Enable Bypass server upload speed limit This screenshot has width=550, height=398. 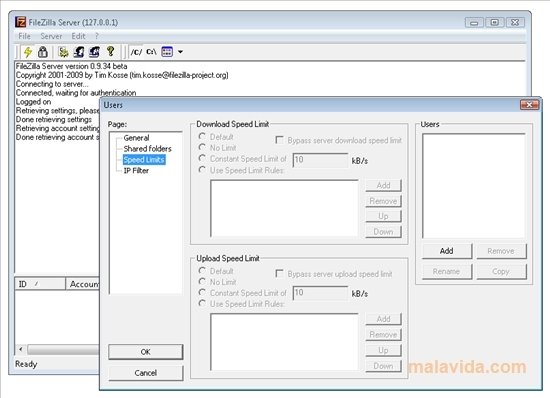point(280,274)
